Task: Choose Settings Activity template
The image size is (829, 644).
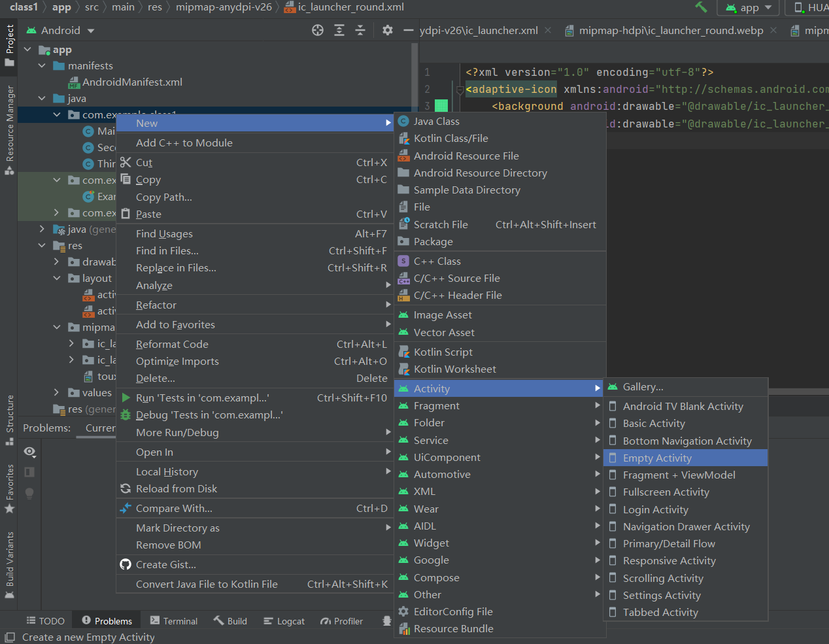Action: tap(685, 596)
